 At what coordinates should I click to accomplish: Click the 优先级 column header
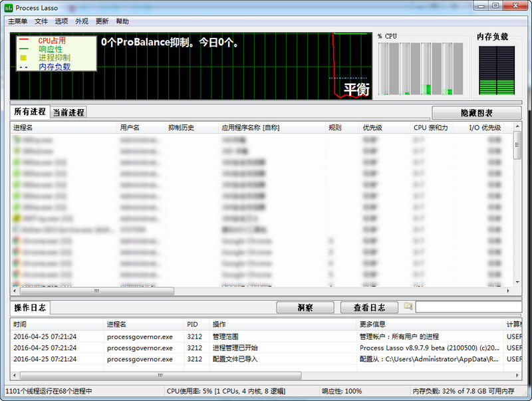(x=384, y=128)
